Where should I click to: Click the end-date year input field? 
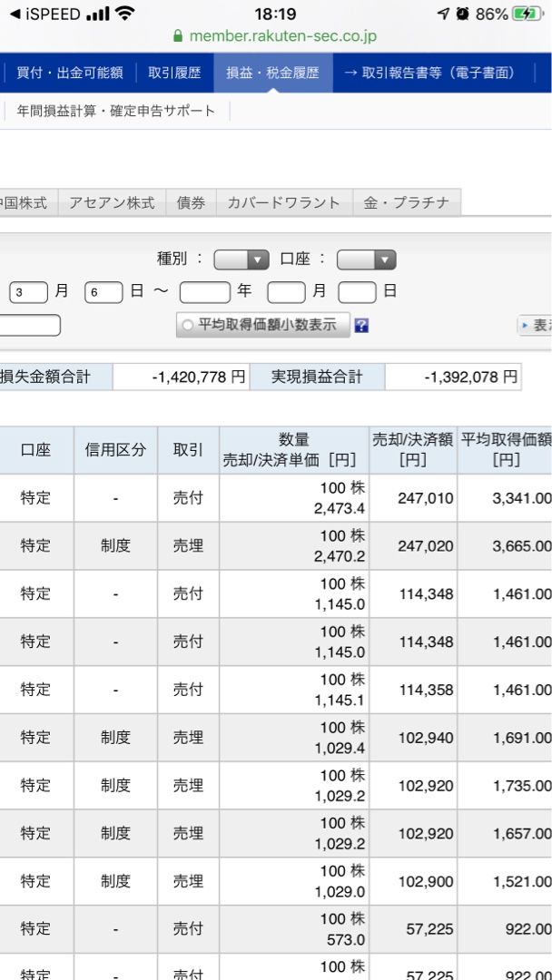(x=205, y=292)
